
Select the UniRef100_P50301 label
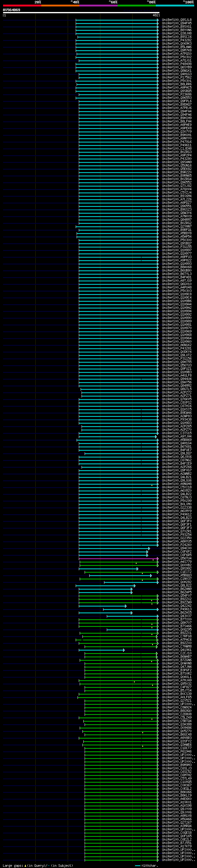[x=177, y=81]
